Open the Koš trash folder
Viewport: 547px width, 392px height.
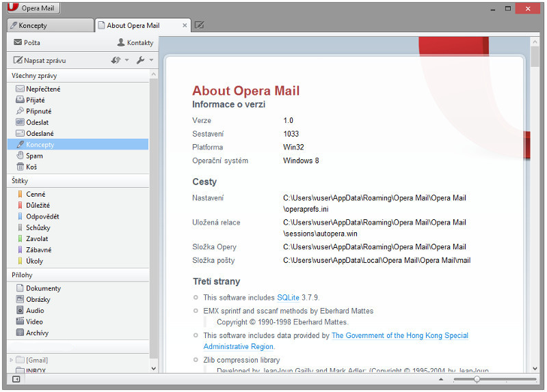78,167
